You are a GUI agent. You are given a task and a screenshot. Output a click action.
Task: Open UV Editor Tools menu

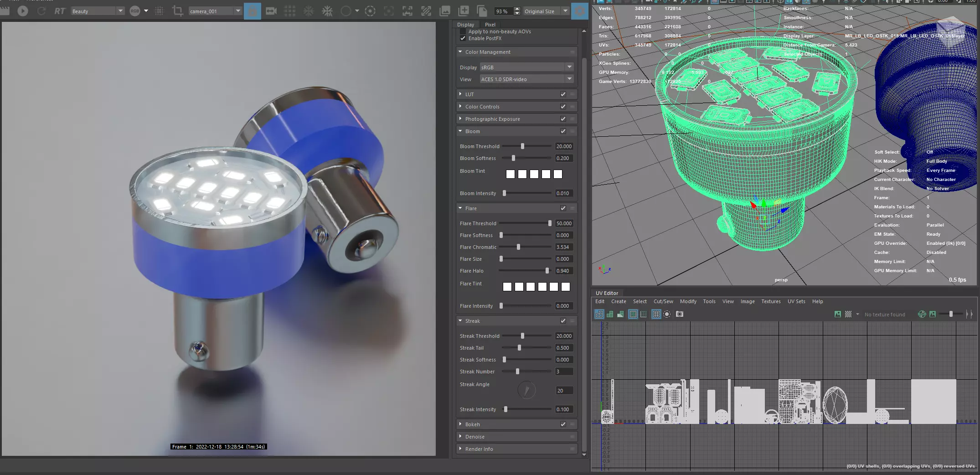pyautogui.click(x=709, y=301)
